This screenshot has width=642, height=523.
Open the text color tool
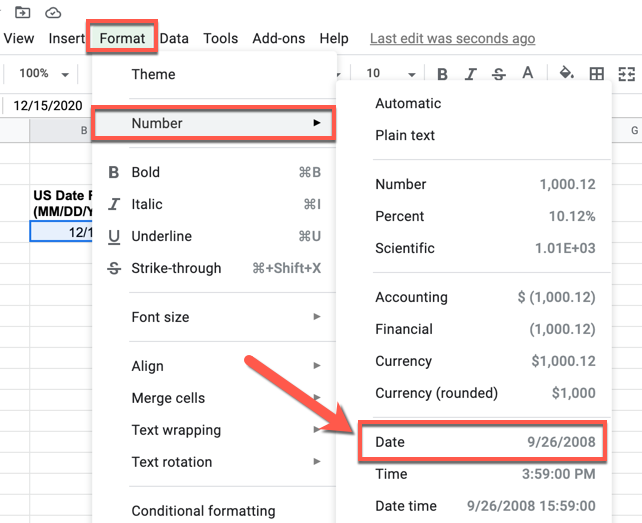[x=528, y=73]
